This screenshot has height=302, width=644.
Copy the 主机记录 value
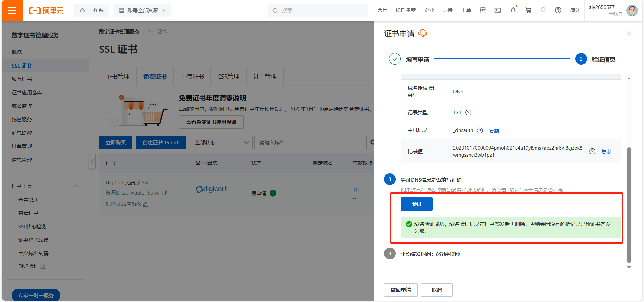coord(494,131)
